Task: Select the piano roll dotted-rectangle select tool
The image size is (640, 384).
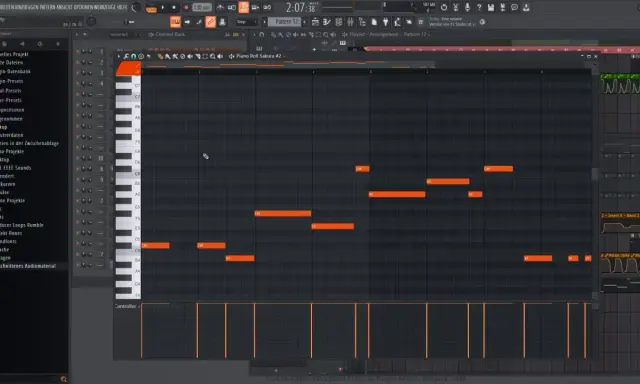Action: click(x=205, y=56)
